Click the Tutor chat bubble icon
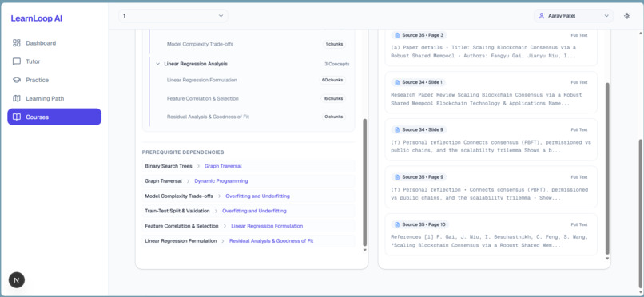This screenshot has width=644, height=297. 17,61
